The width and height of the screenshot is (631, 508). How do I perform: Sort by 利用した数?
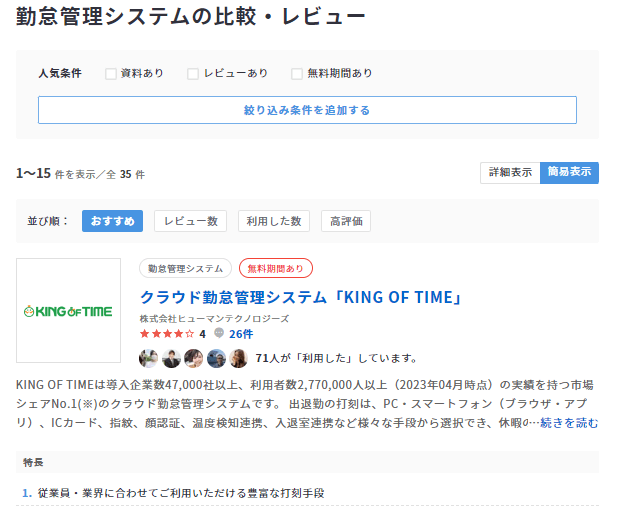pyautogui.click(x=274, y=221)
